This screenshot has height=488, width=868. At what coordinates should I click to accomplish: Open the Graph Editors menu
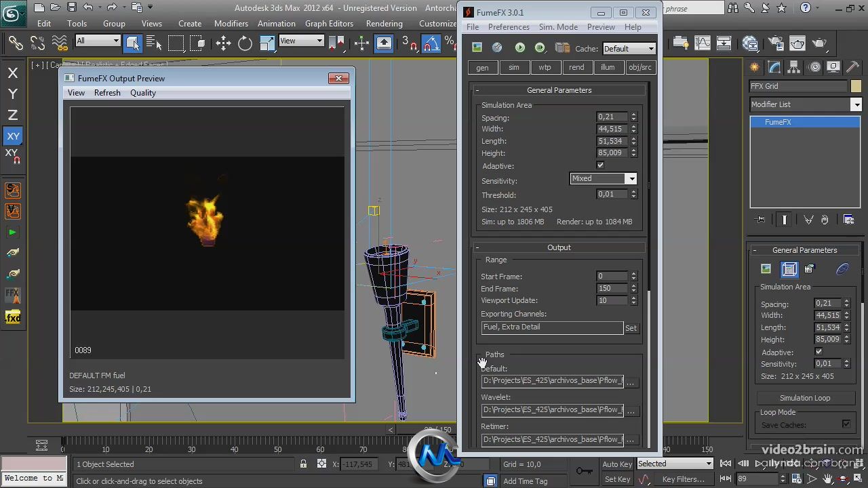(x=329, y=23)
